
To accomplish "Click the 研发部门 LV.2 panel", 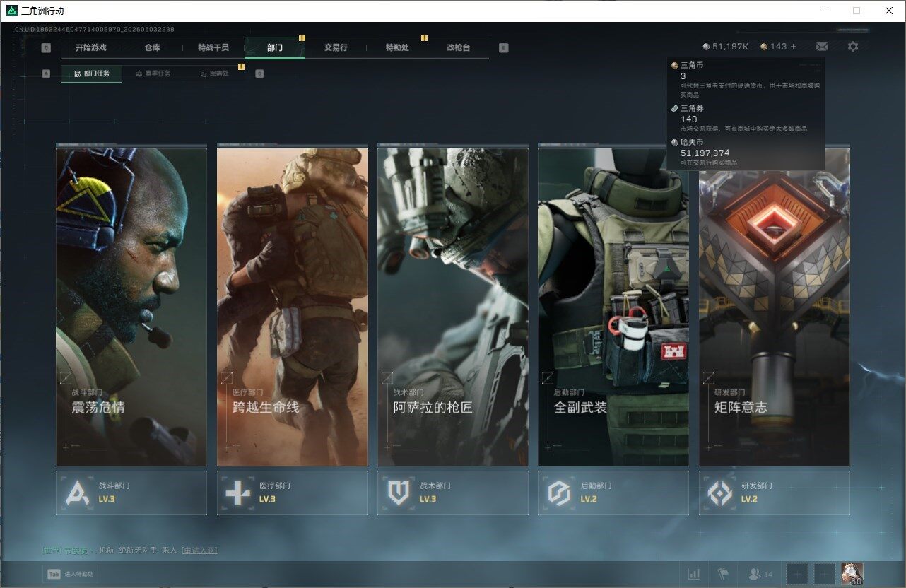I will coord(775,493).
